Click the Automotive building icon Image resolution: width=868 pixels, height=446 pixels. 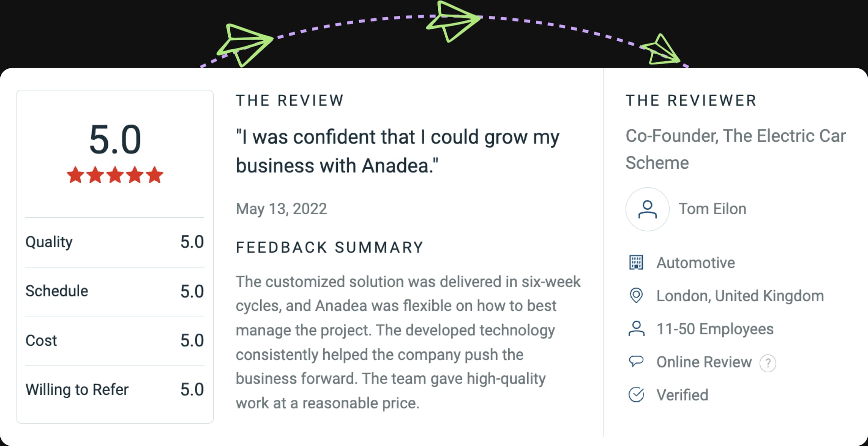[x=636, y=263]
